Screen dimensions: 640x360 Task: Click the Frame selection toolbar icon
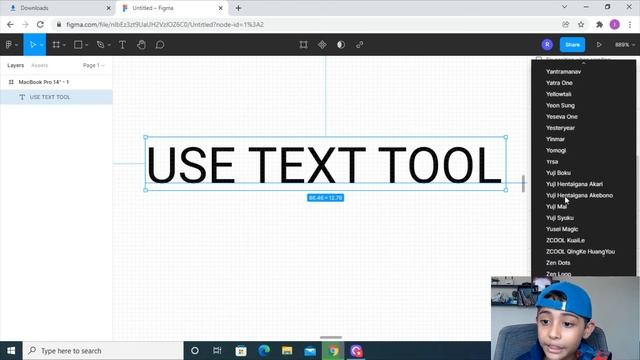[x=303, y=44]
